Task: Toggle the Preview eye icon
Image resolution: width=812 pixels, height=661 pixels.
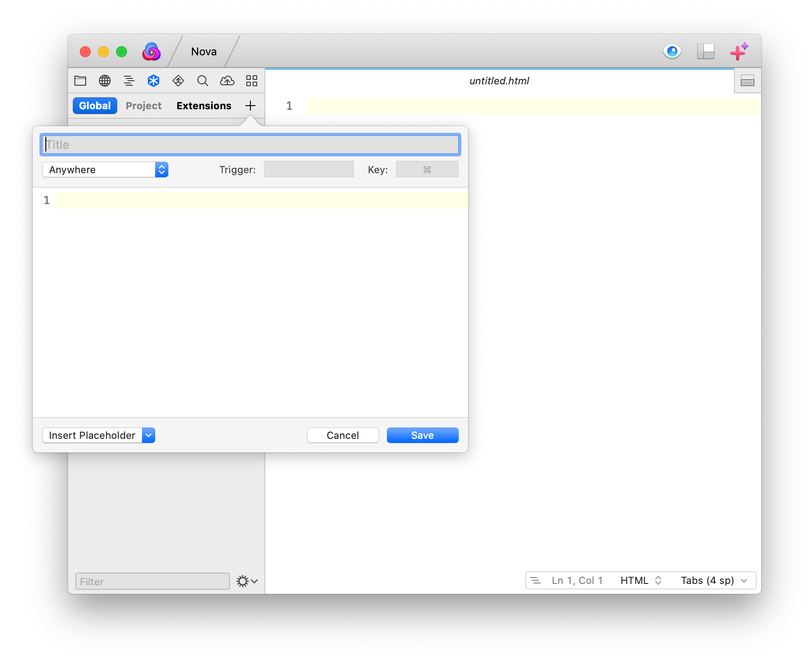Action: pos(672,51)
